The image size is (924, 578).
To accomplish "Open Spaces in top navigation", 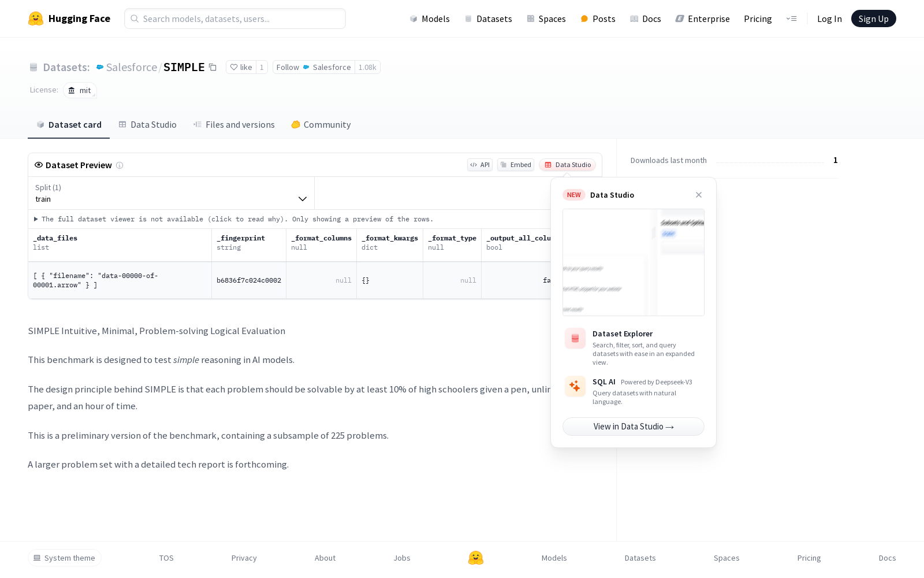I will tap(546, 18).
